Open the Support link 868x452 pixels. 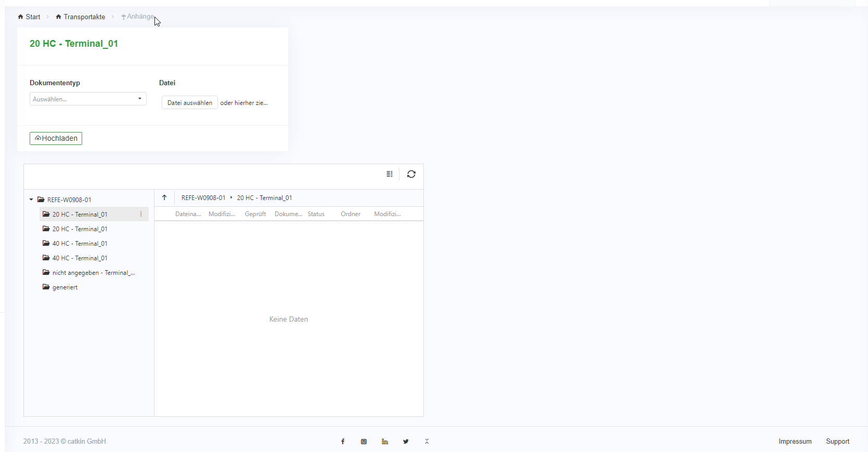pyautogui.click(x=837, y=441)
